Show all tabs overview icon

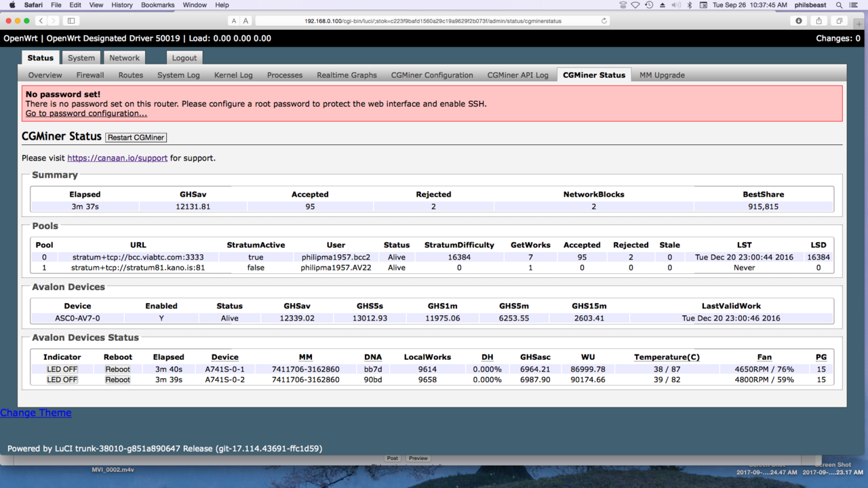coord(840,21)
